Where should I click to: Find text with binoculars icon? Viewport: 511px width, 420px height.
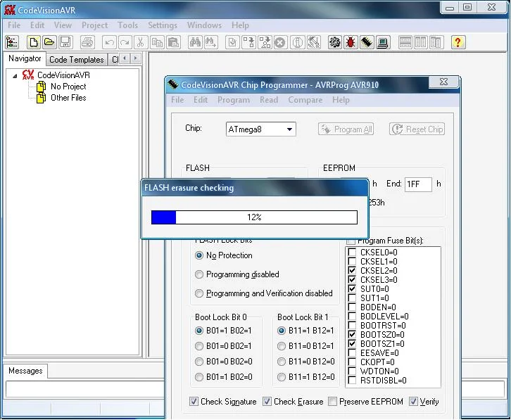[x=195, y=42]
